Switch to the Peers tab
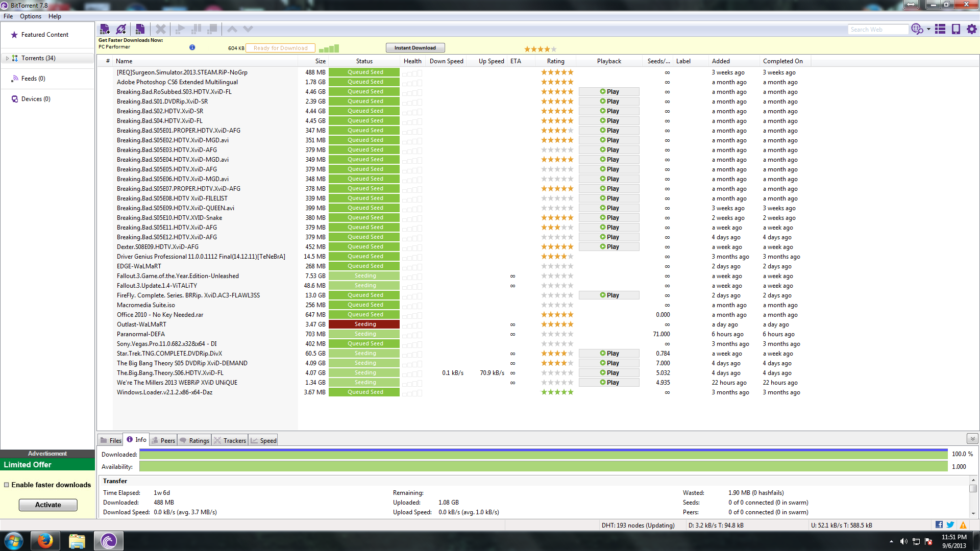The width and height of the screenshot is (980, 551). tap(163, 441)
